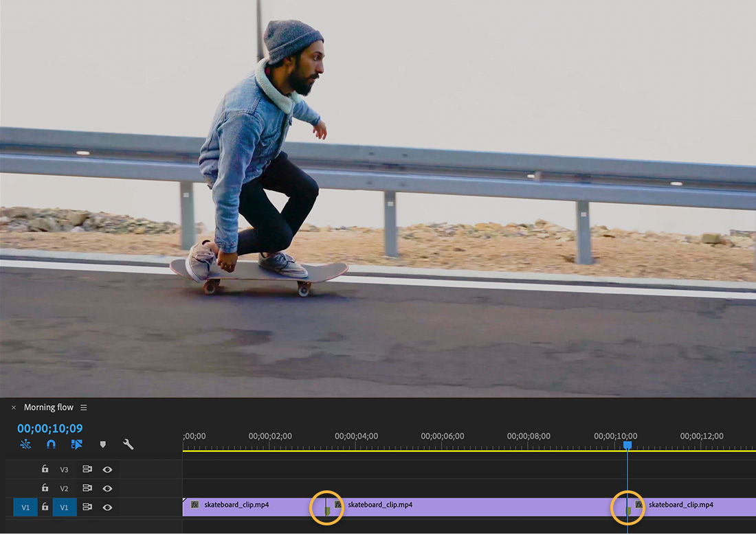Select the V1 source patch button
Viewport: 756px width, 535px height.
25,507
